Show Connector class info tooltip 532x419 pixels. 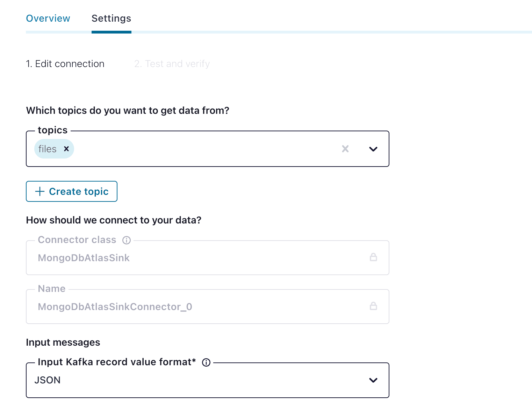[x=127, y=240]
